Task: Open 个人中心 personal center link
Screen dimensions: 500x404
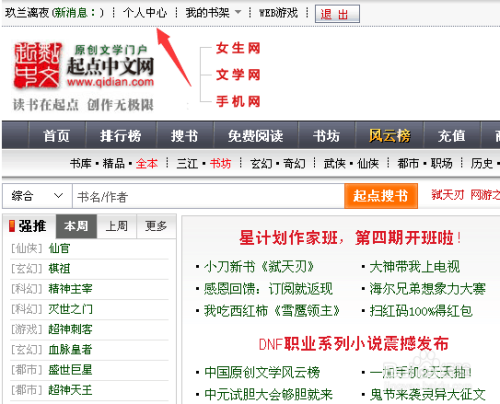Action: (x=145, y=13)
